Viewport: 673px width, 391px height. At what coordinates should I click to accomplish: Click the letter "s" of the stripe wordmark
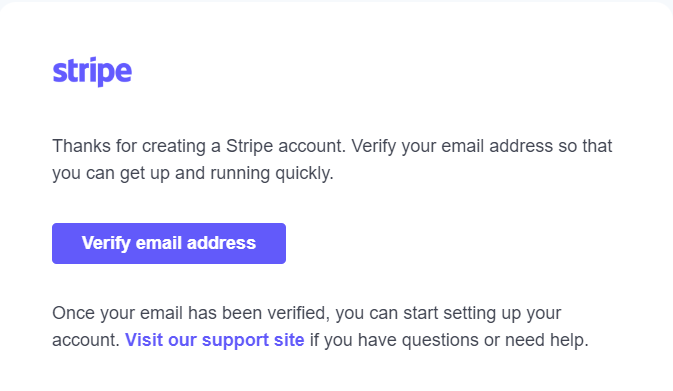59,72
